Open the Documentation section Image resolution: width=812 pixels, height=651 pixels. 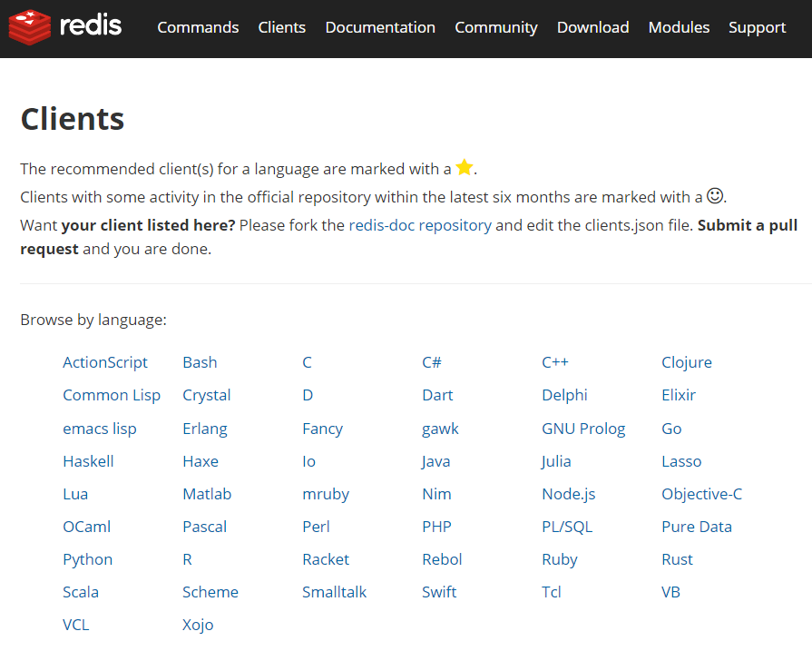coord(379,27)
